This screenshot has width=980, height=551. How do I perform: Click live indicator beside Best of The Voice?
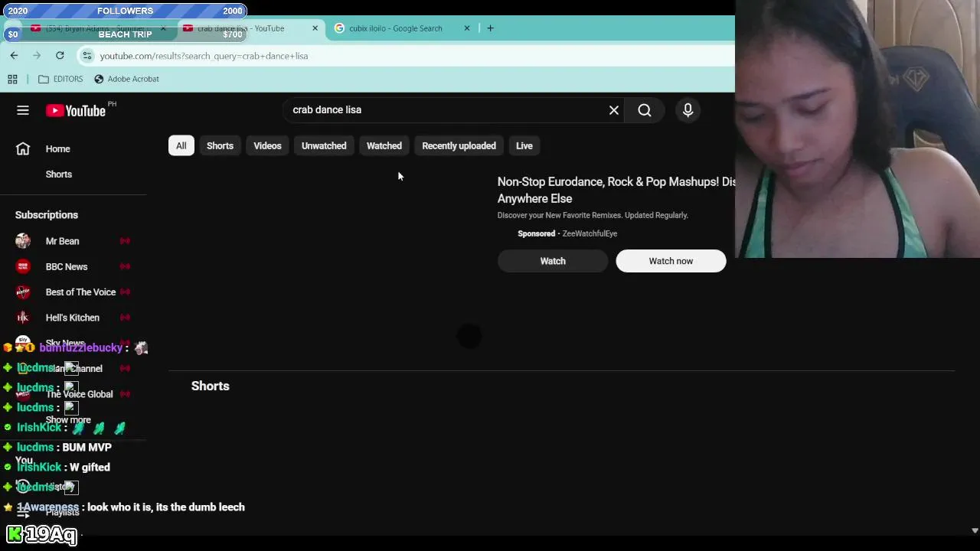coord(125,292)
